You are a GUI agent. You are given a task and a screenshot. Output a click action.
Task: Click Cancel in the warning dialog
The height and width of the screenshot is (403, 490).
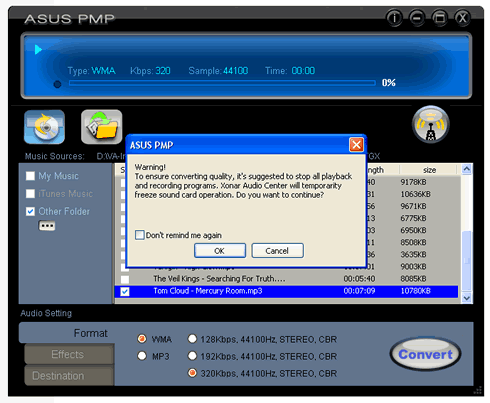pyautogui.click(x=277, y=251)
